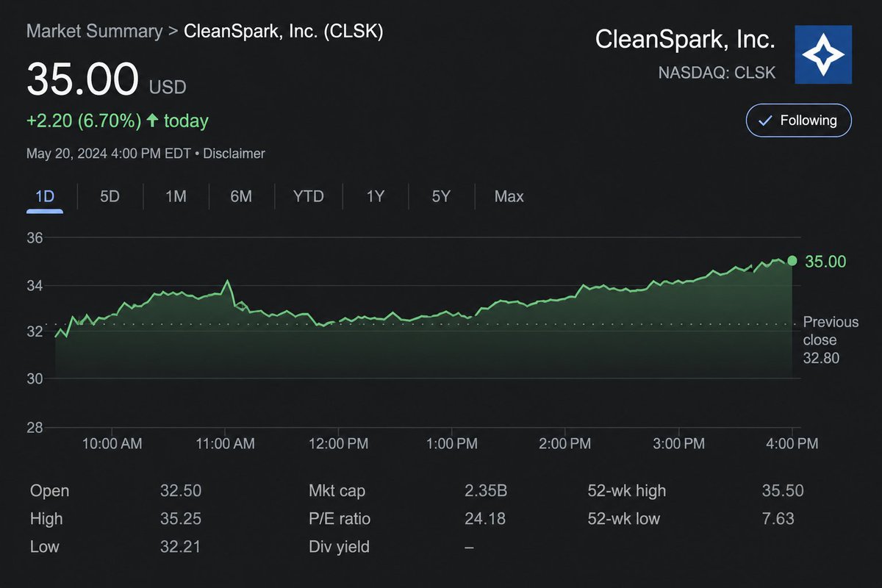Click the 35.00 USD price heading
The image size is (882, 588).
[x=107, y=80]
